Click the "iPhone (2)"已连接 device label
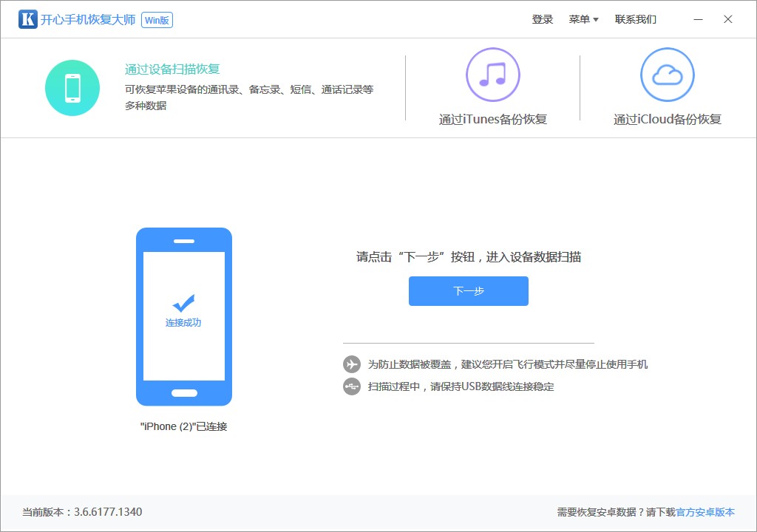Screen dimensions: 757x532 coord(184,426)
